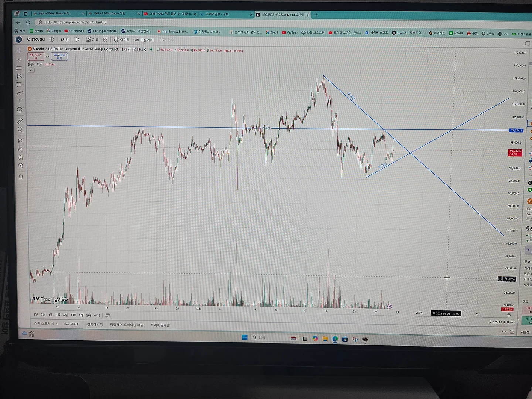Select the 5해 date range
The width and height of the screenshot is (532, 399).
tap(89, 315)
